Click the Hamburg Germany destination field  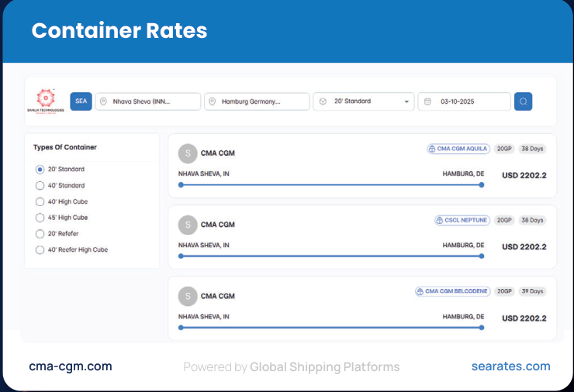tap(257, 101)
